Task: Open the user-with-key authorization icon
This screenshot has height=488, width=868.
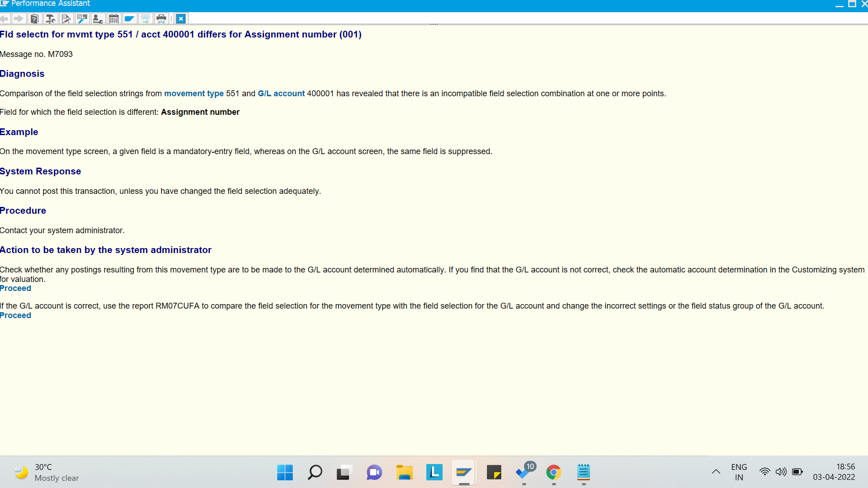Action: (98, 19)
